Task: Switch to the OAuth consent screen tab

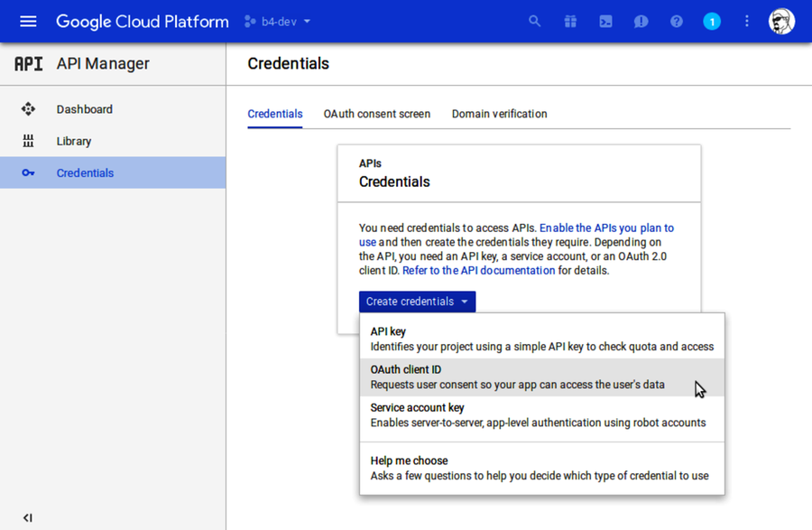Action: coord(377,114)
